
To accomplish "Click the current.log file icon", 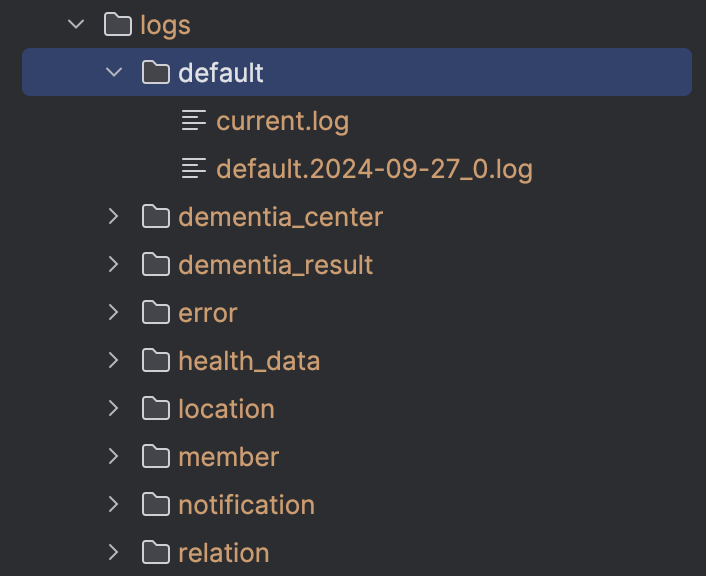I will point(194,120).
